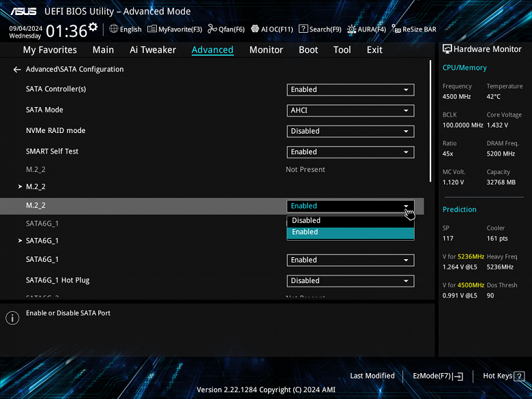Image resolution: width=532 pixels, height=399 pixels.
Task: Click the 09/04/2024 date text
Action: pyautogui.click(x=25, y=28)
